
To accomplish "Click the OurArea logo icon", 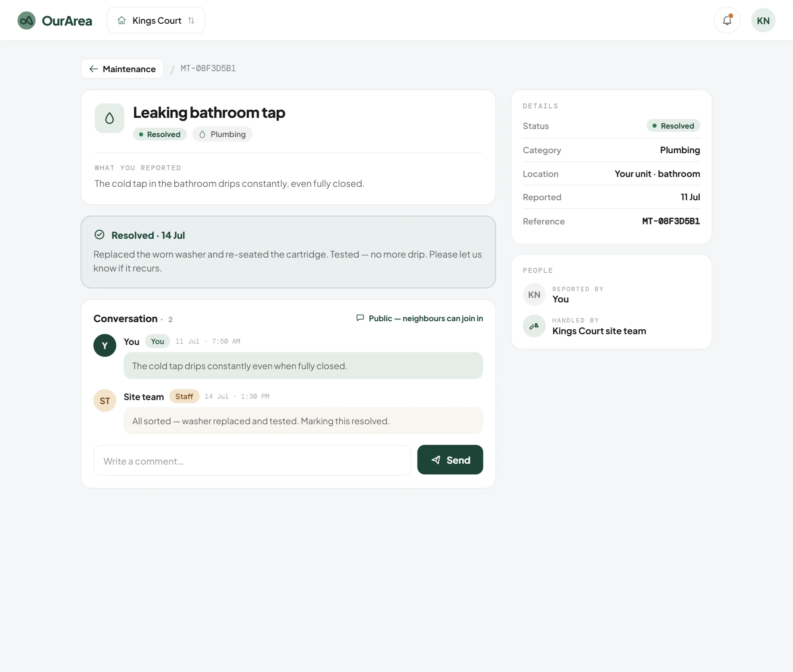I will click(x=26, y=21).
